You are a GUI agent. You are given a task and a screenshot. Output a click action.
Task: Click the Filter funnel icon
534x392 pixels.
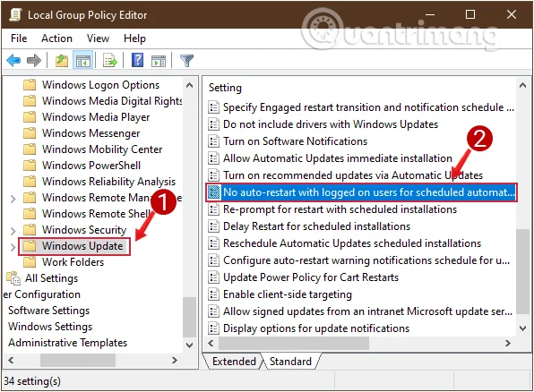click(186, 61)
